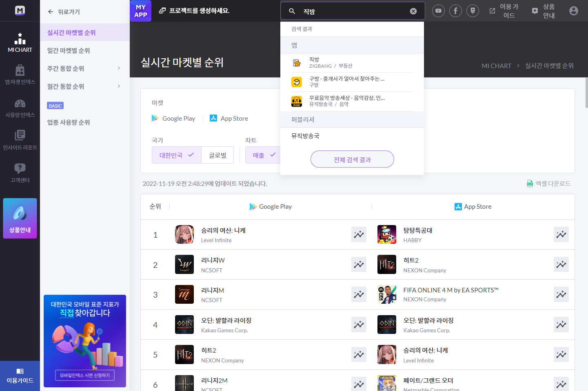This screenshot has height=391, width=588.
Task: Open trend chart for App Store 오딘: 발할라 라이징
Action: (x=561, y=325)
